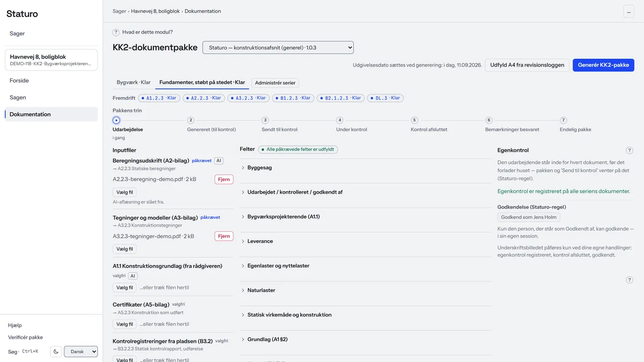Select step 7 Endelig pakke
Image resolution: width=644 pixels, height=362 pixels.
pyautogui.click(x=563, y=120)
